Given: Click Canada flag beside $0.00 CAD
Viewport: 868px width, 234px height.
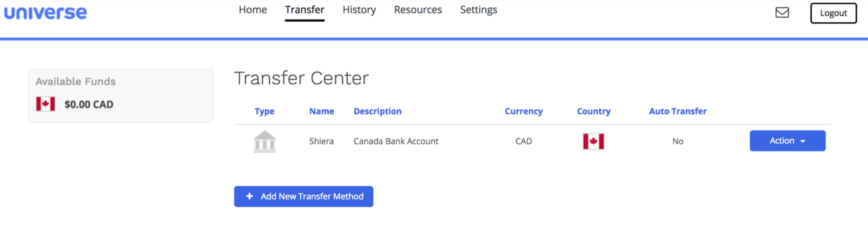Looking at the screenshot, I should [x=45, y=104].
